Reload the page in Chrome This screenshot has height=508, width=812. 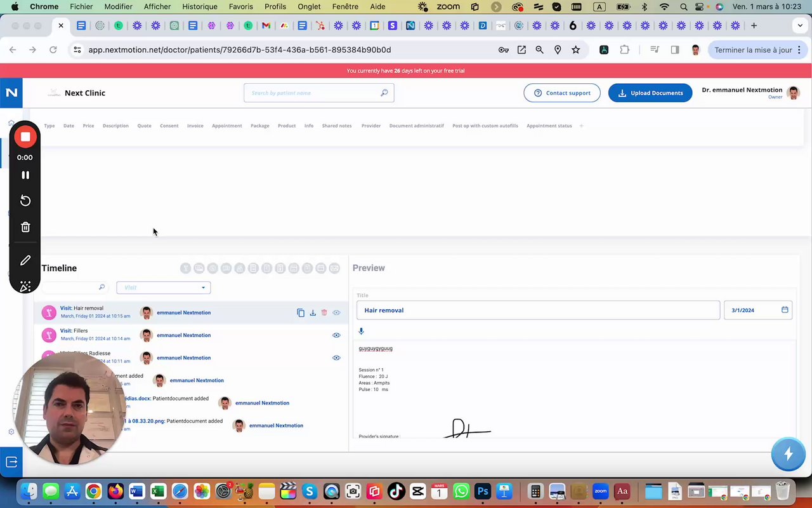click(x=53, y=50)
